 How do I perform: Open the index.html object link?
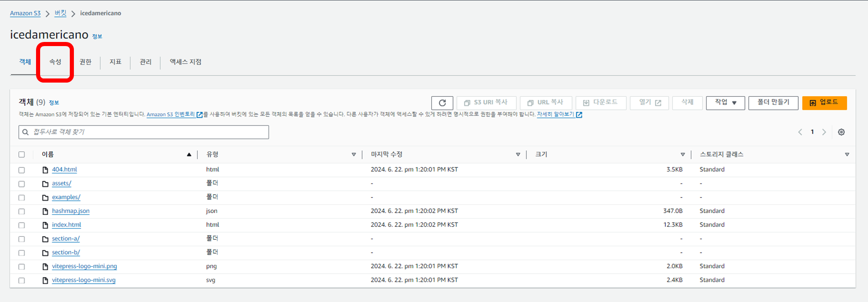point(67,225)
